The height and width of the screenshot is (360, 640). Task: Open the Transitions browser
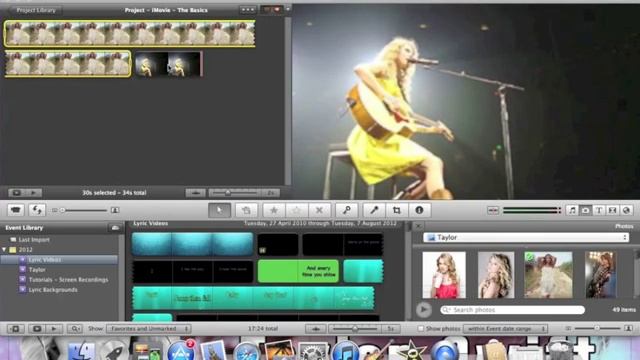point(612,210)
